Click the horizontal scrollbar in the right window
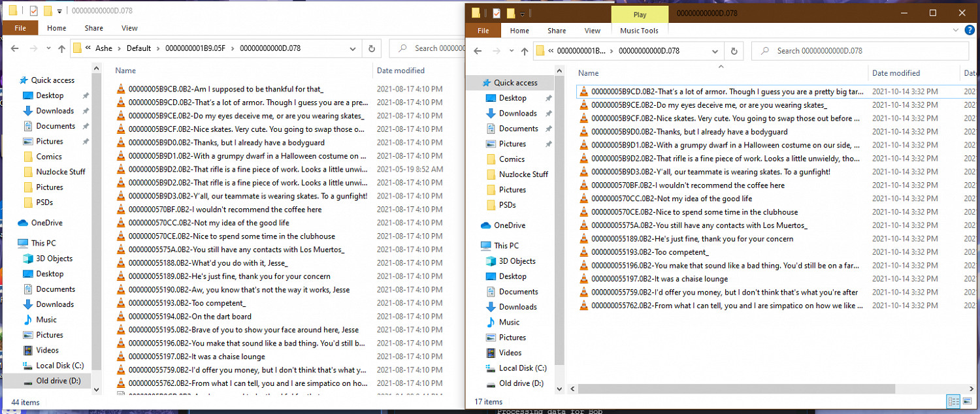 [719, 389]
